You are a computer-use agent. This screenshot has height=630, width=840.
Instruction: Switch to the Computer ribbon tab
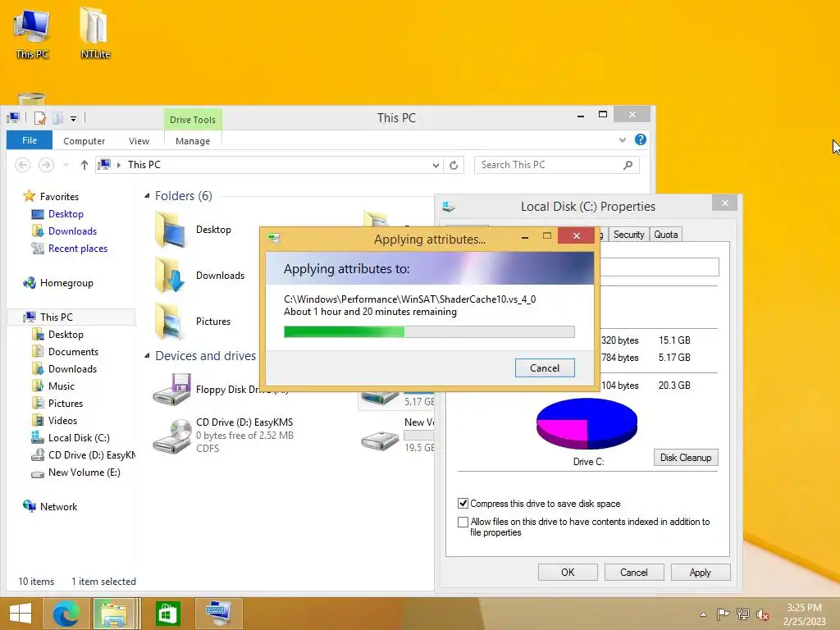pyautogui.click(x=84, y=141)
